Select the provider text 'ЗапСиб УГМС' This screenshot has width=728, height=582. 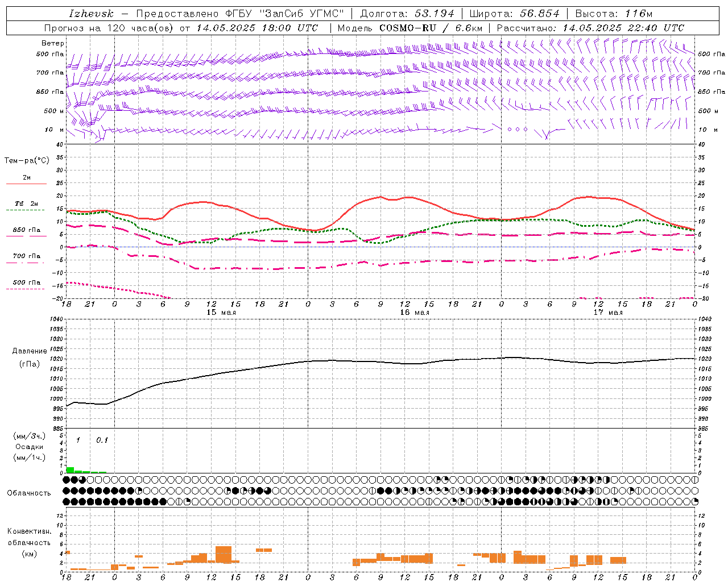pos(301,14)
